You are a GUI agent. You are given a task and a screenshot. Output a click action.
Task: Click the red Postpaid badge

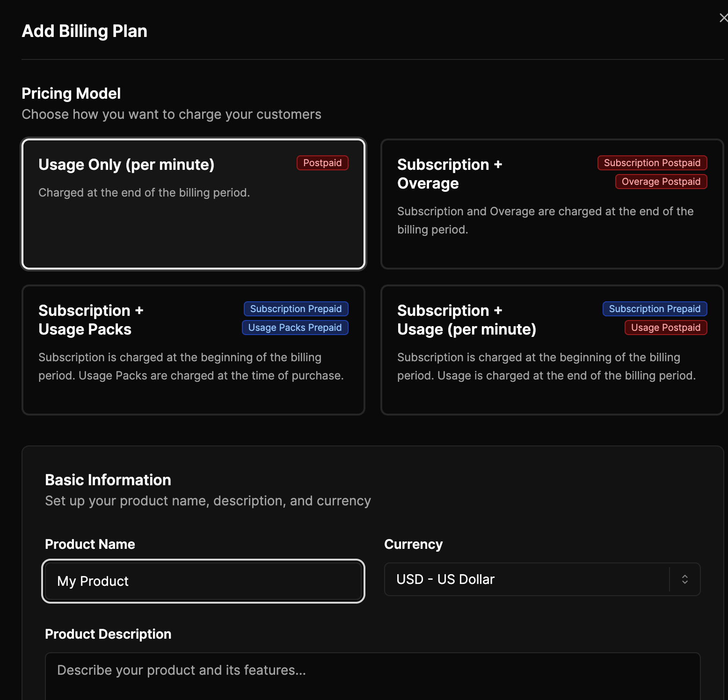tap(322, 163)
